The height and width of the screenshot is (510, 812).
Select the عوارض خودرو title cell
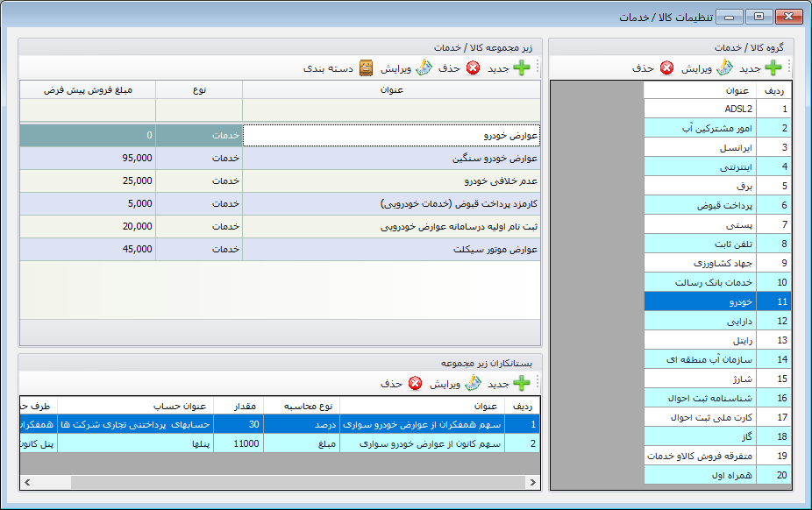(x=391, y=136)
